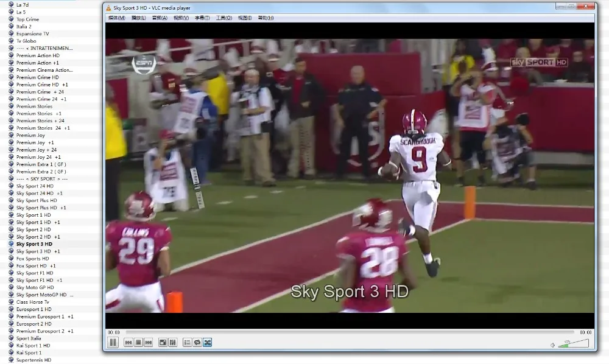
Task: Select 'Sky Sport 24 HD' channel
Action: (x=35, y=186)
